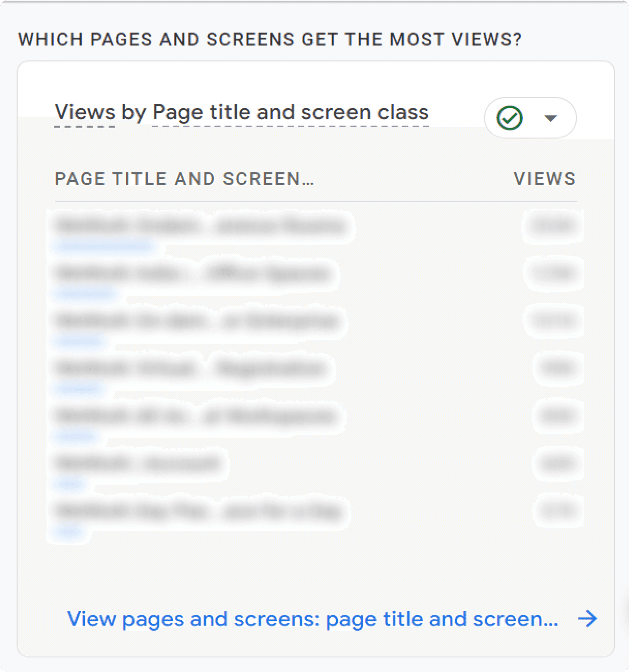The image size is (629, 672).
Task: Open the Views metric selector in card title
Action: (x=85, y=112)
